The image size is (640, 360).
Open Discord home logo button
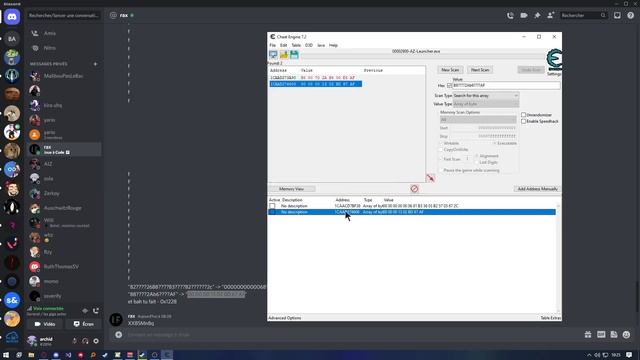pos(12,17)
